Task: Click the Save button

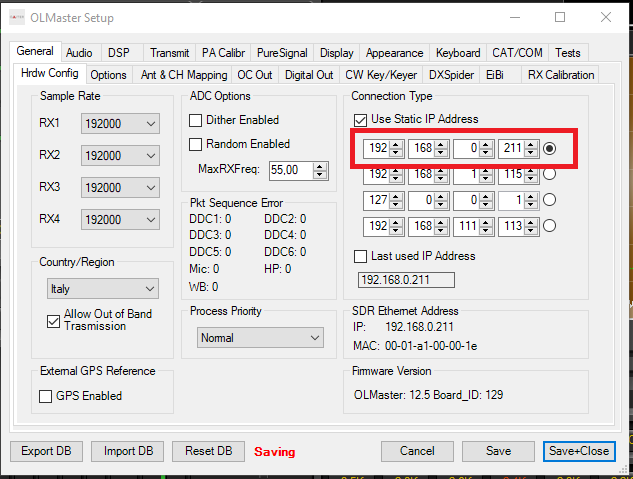Action: coord(498,451)
